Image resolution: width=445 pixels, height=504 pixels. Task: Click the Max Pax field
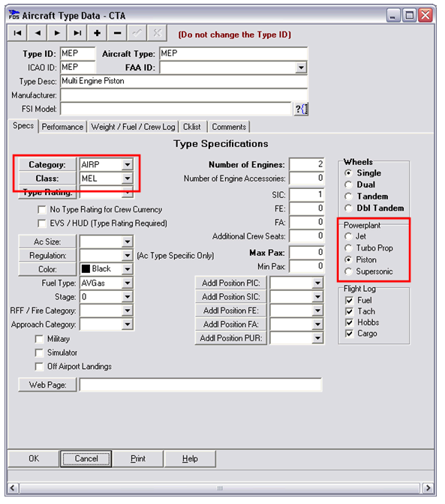306,253
